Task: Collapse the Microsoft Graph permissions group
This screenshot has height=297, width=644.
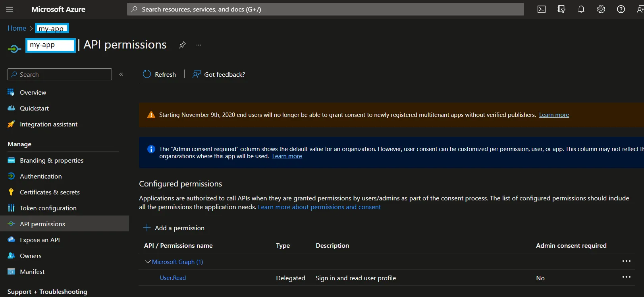Action: [x=148, y=262]
